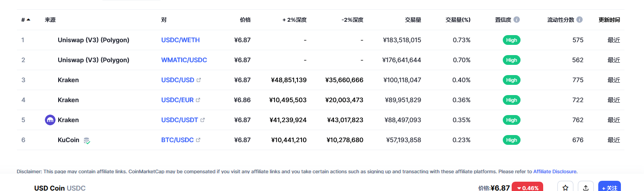Image resolution: width=644 pixels, height=191 pixels.
Task: Click the external link icon next to BTC/USDC
Action: pos(198,140)
